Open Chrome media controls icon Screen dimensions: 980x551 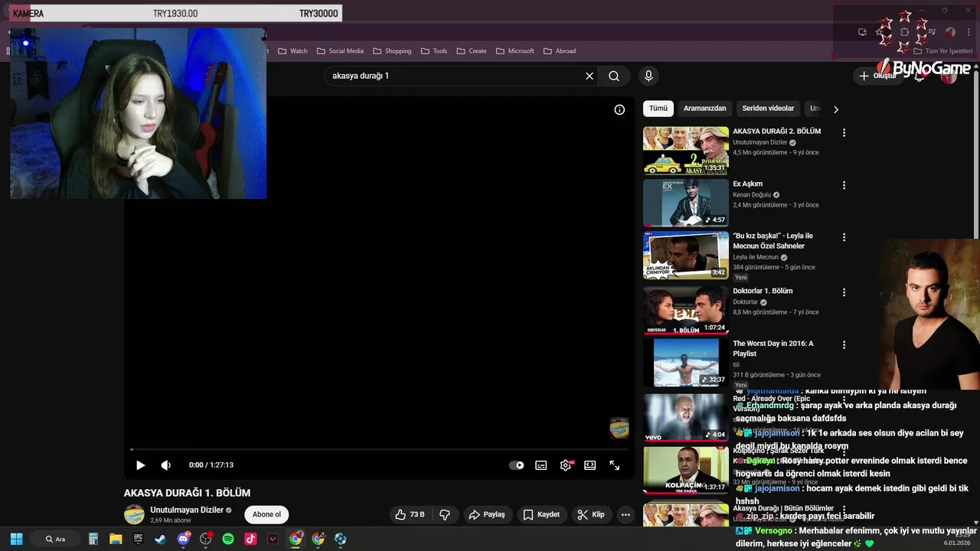(x=932, y=32)
